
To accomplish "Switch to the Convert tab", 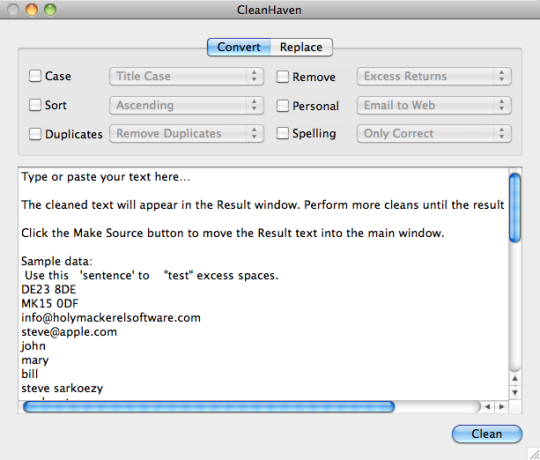I will 239,47.
